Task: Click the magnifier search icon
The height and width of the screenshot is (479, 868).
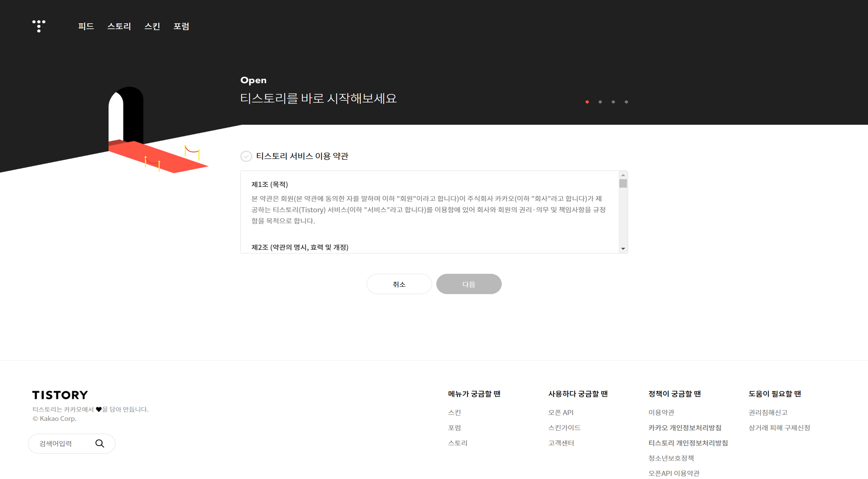Action: click(x=100, y=444)
